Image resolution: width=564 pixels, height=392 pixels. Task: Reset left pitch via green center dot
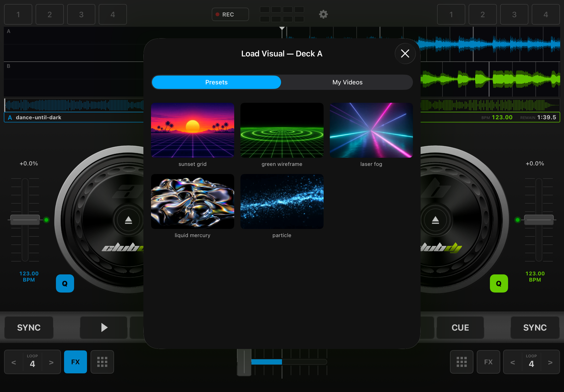point(46,220)
